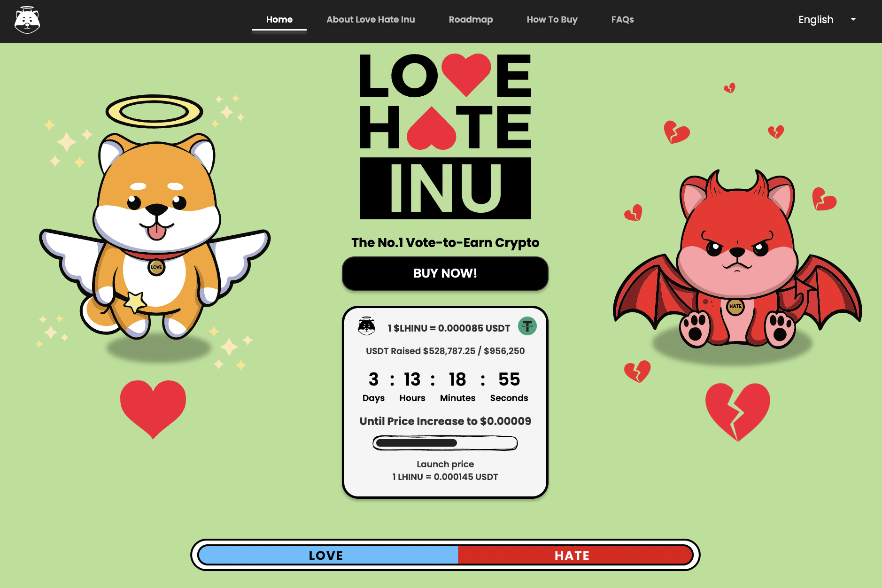Open the Home tab
882x588 pixels.
279,20
